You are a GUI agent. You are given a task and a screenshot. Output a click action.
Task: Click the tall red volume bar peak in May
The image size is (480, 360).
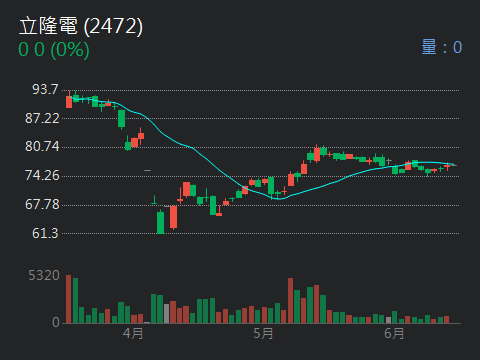coord(290,301)
